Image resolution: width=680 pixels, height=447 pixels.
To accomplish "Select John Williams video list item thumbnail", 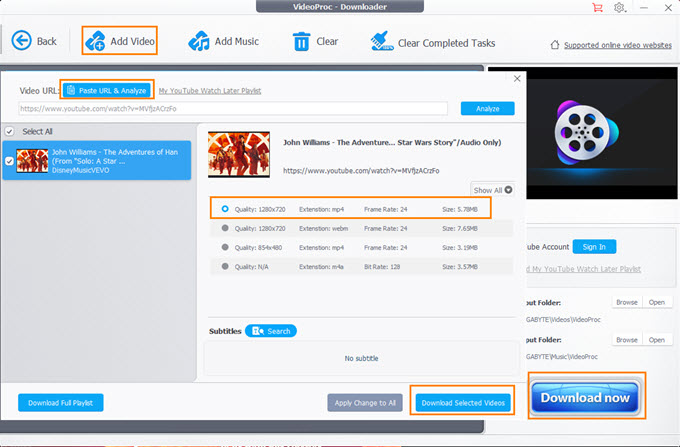I will click(x=32, y=161).
